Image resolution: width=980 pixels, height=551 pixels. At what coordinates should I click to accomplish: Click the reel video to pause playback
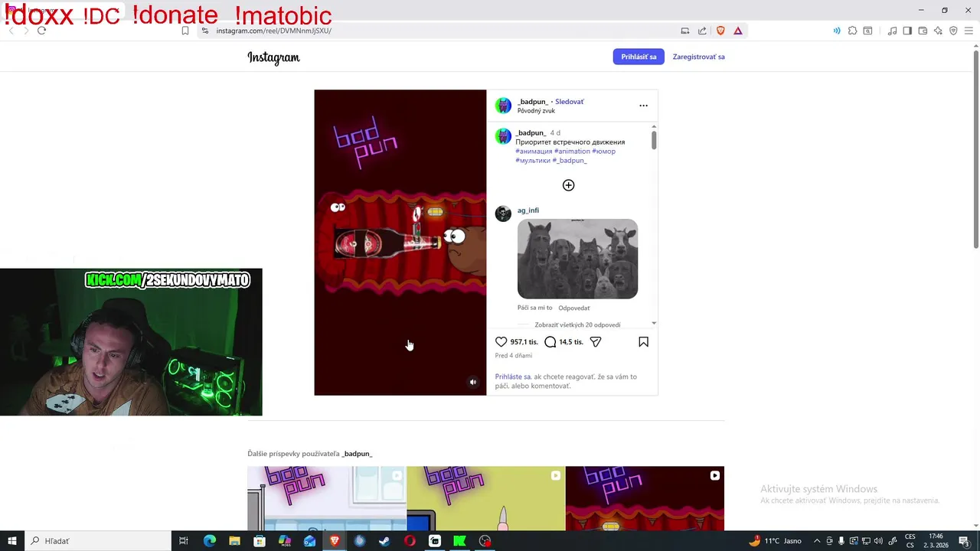pyautogui.click(x=400, y=243)
